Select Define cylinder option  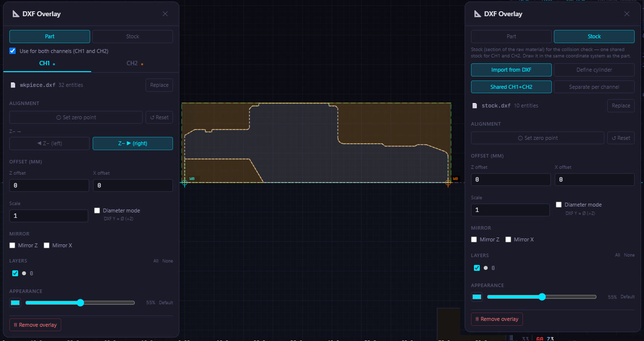(x=594, y=70)
